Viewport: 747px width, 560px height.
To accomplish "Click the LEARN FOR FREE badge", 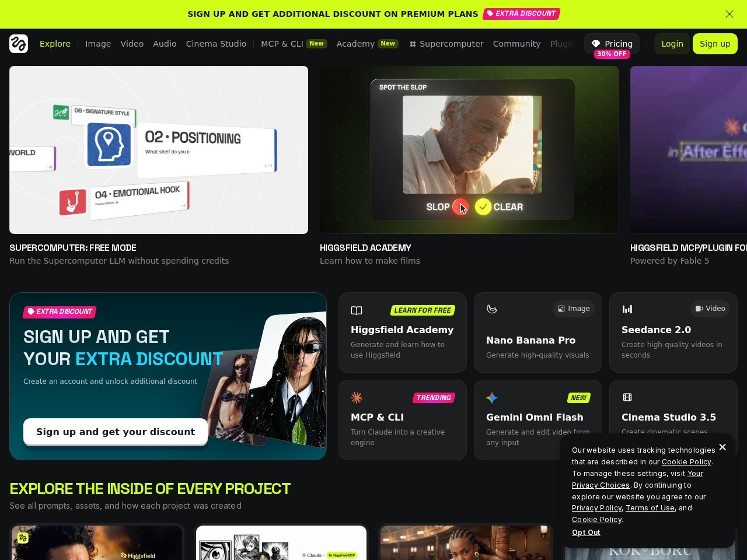I will (423, 310).
